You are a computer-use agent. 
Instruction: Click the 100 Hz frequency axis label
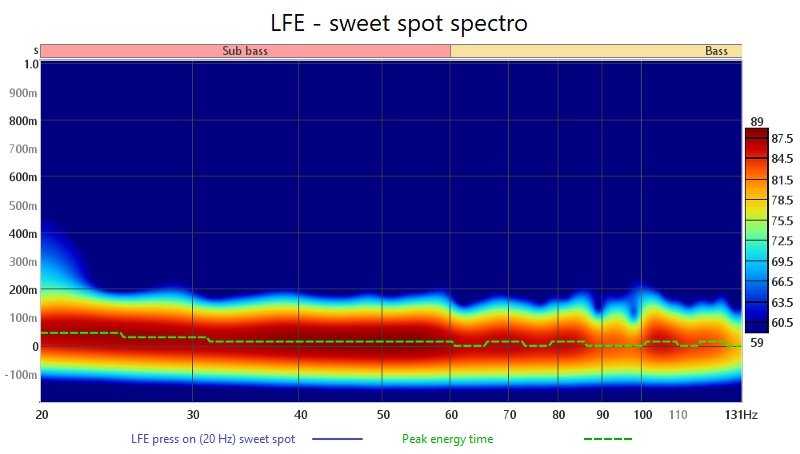click(643, 413)
